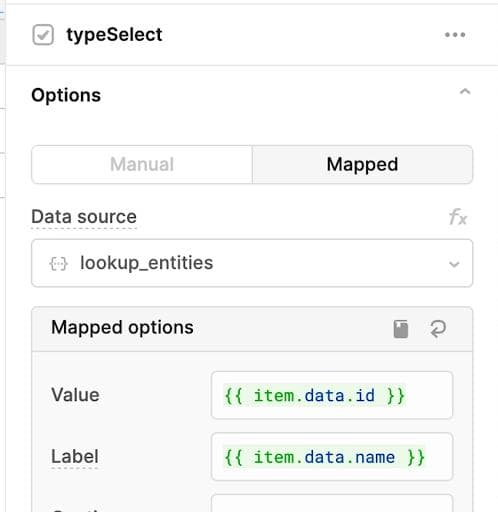
Task: Click the Value field caption
Action: (x=75, y=395)
